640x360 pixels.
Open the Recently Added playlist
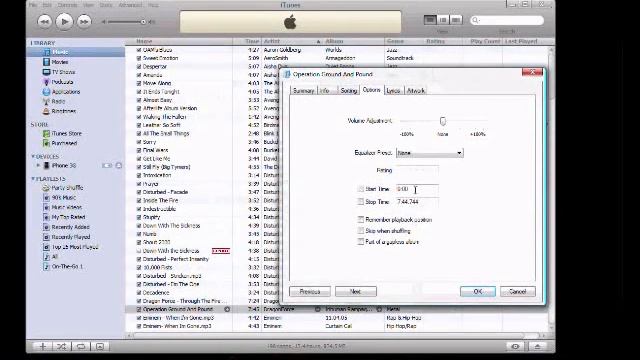tap(70, 227)
